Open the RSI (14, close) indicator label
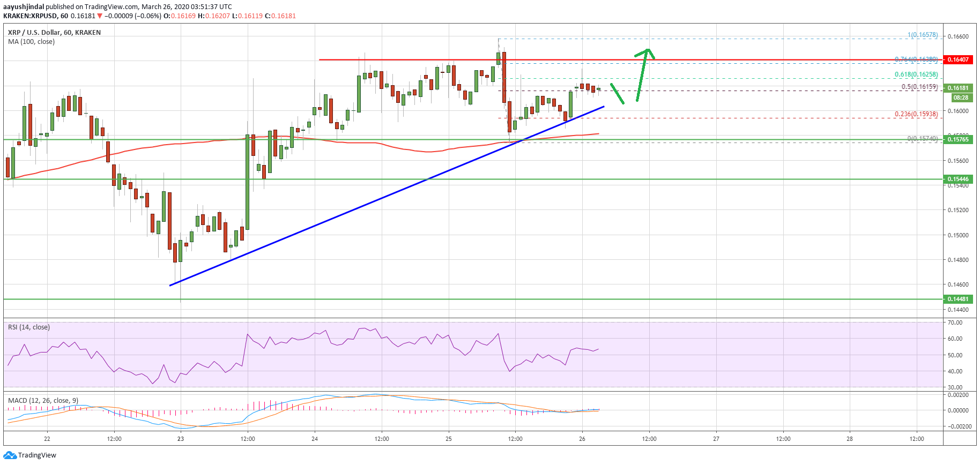Viewport: 980px width, 465px height. [29, 327]
